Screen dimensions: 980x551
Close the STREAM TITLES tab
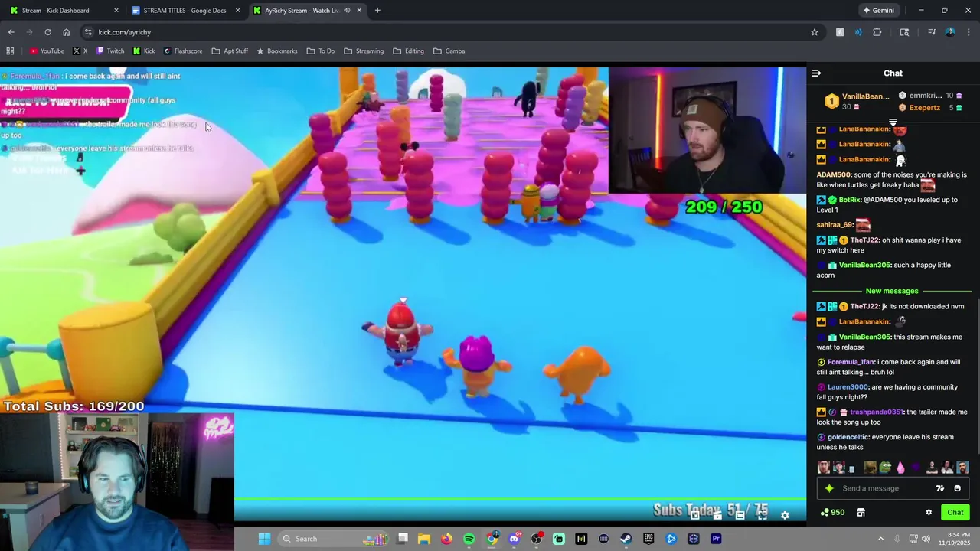click(237, 11)
